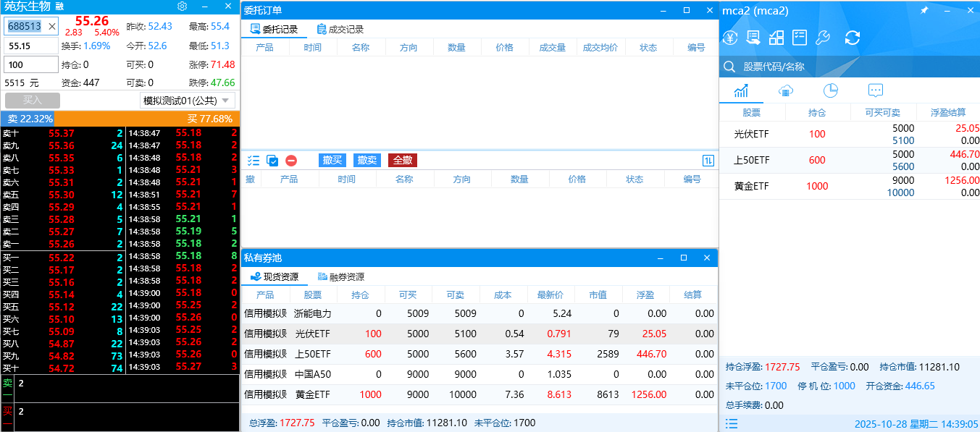Image resolution: width=980 pixels, height=432 pixels.
Task: Toggle the 1L layout switch
Action: click(x=708, y=160)
